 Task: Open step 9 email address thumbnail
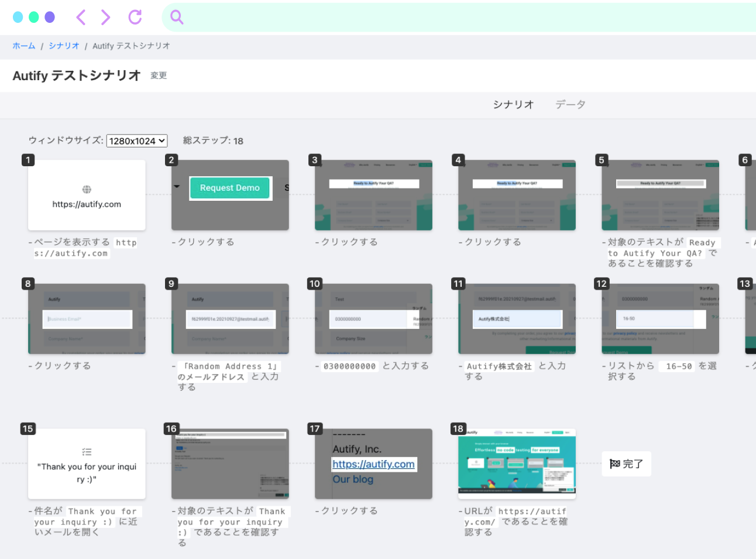tap(230, 319)
